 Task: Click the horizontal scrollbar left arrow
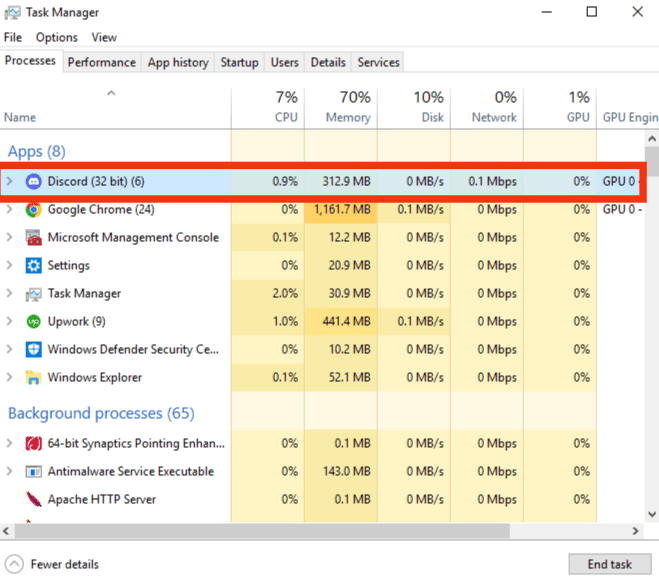coord(6,531)
